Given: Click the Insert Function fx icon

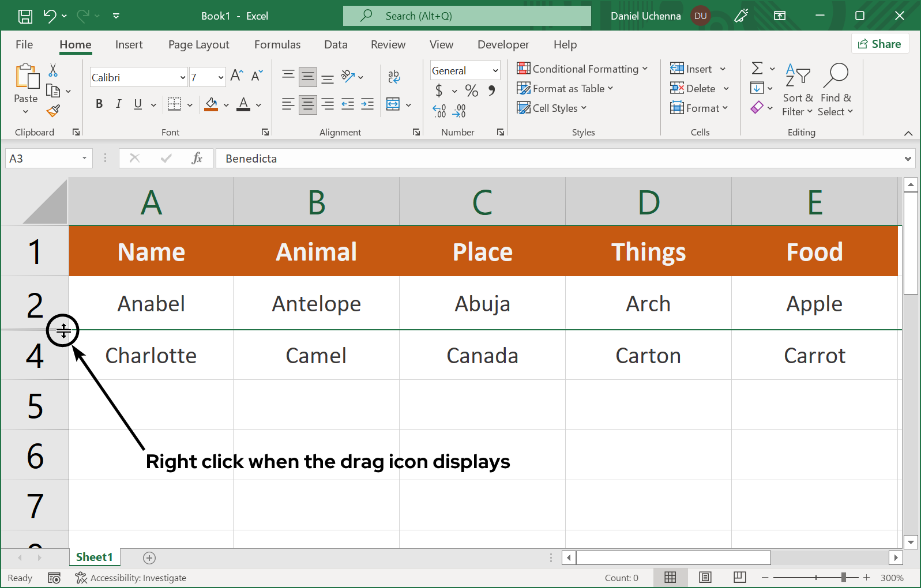Looking at the screenshot, I should click(197, 158).
